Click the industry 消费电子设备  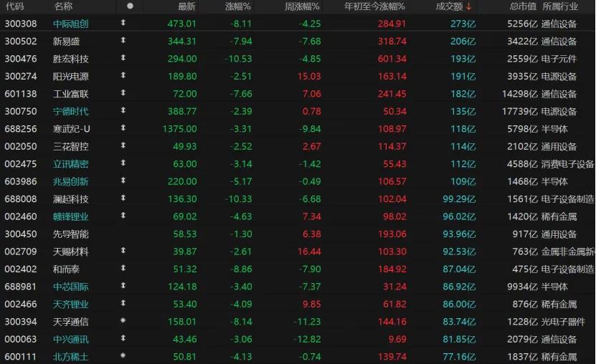click(568, 164)
